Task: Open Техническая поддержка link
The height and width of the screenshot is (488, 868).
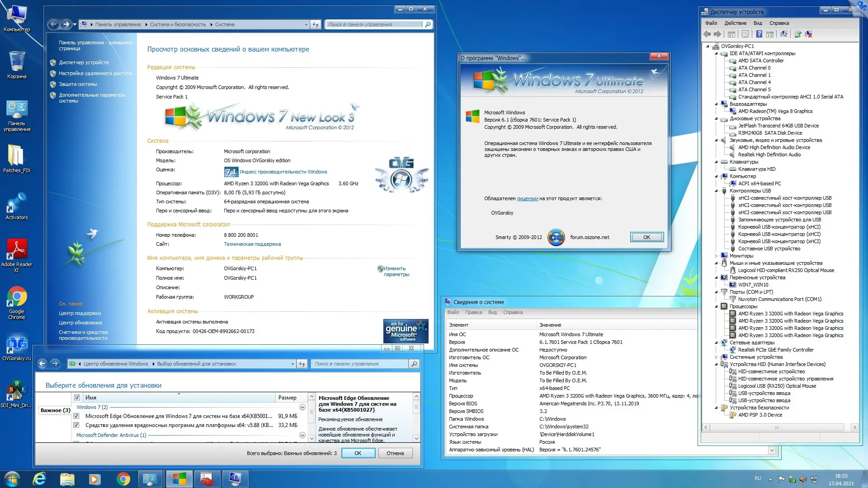Action: click(252, 244)
